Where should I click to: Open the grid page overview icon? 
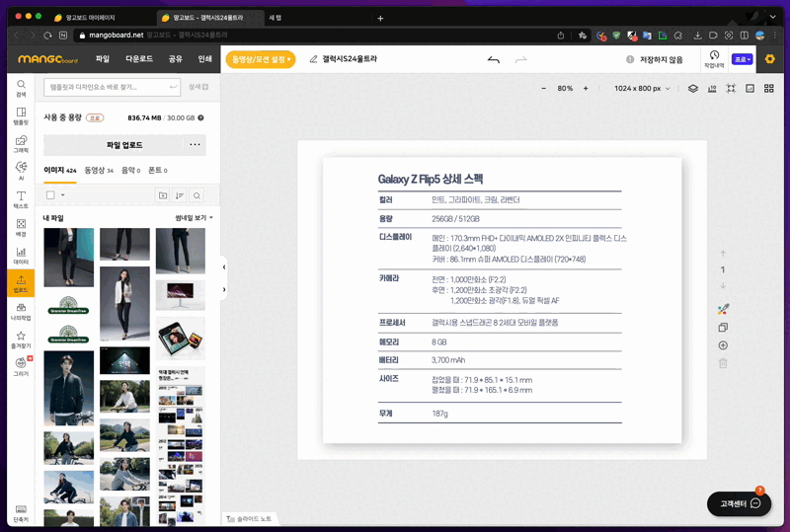pos(769,88)
